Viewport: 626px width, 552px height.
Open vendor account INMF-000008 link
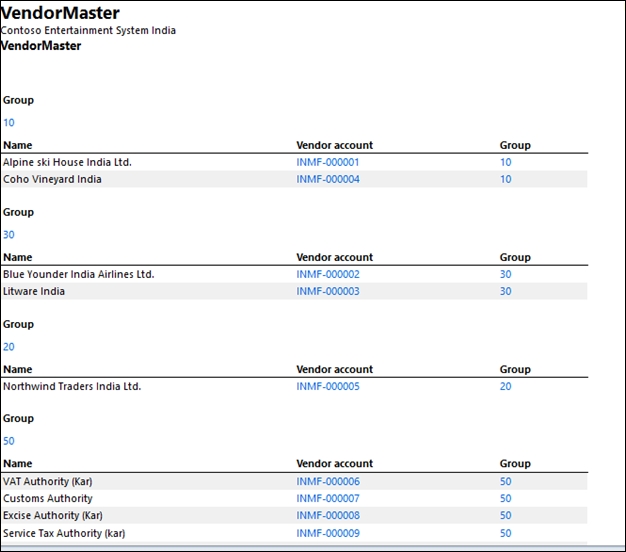tap(328, 515)
